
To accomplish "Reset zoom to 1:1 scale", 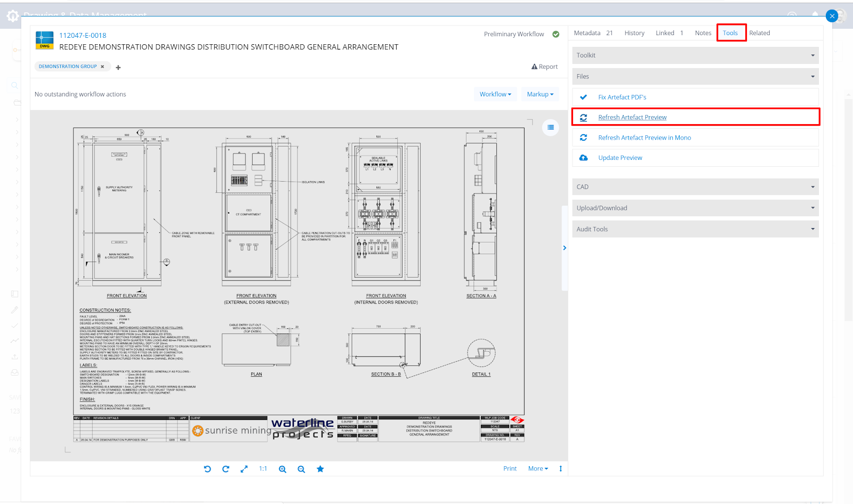I will coord(263,469).
